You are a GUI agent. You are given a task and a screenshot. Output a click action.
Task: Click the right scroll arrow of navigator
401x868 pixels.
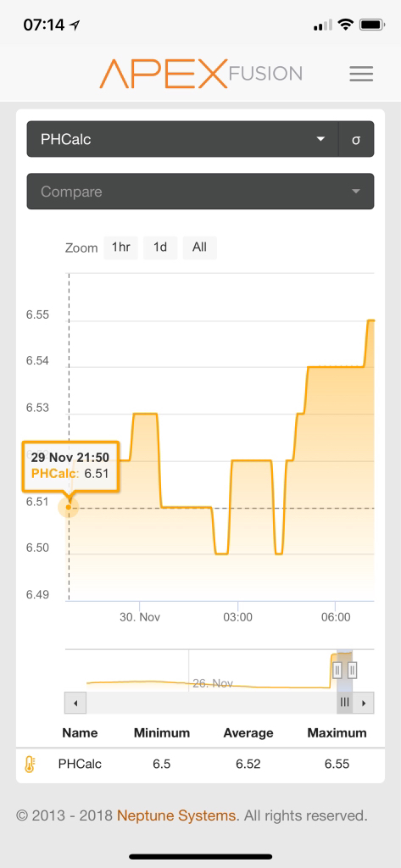tap(364, 703)
